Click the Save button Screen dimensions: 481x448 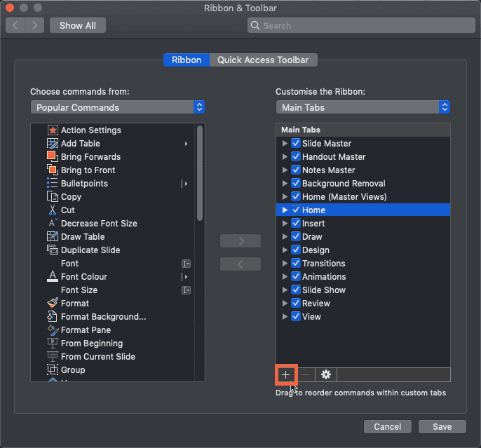442,427
